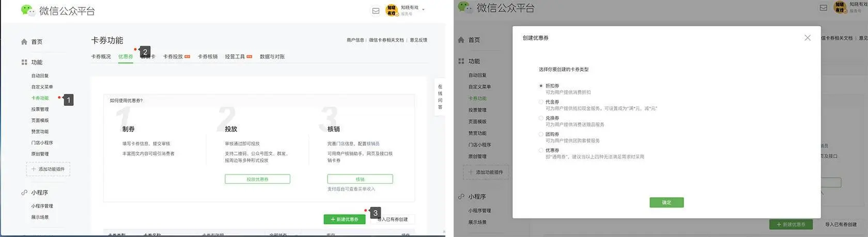This screenshot has height=237, width=868.
Task: Click 导入已有券创建 behind the dialog in right screenshot
Action: (841, 225)
